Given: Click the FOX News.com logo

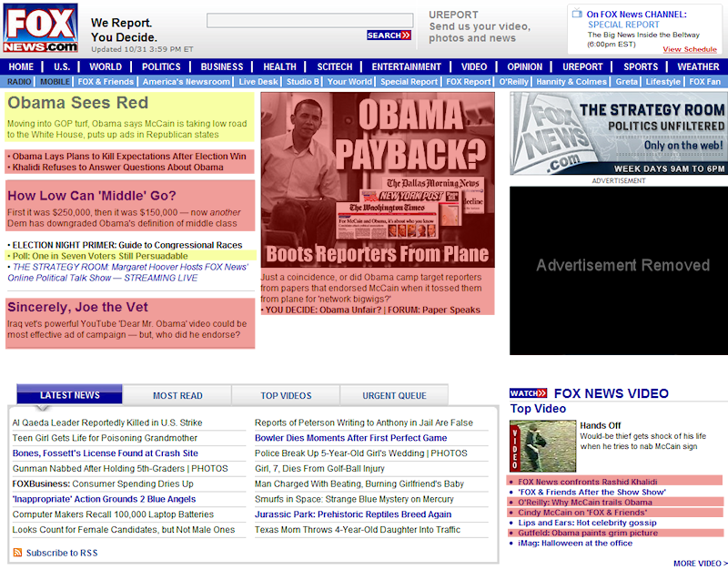Looking at the screenshot, I should (x=40, y=28).
